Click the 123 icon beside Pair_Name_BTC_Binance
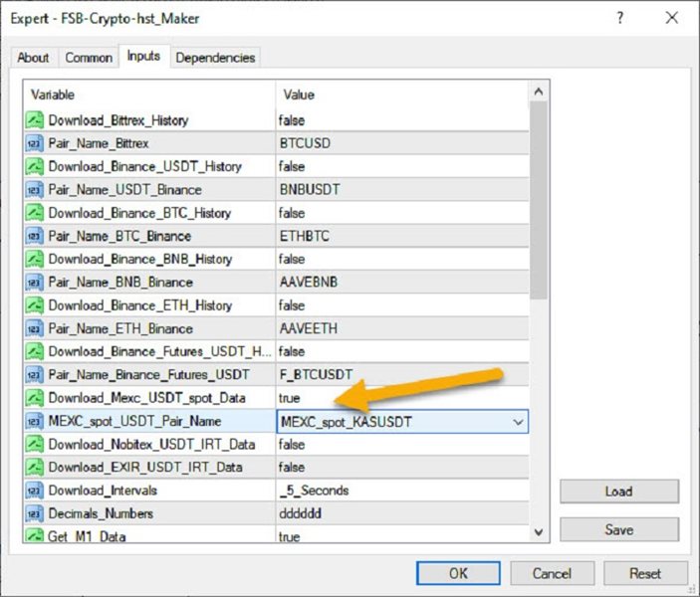 coord(35,236)
